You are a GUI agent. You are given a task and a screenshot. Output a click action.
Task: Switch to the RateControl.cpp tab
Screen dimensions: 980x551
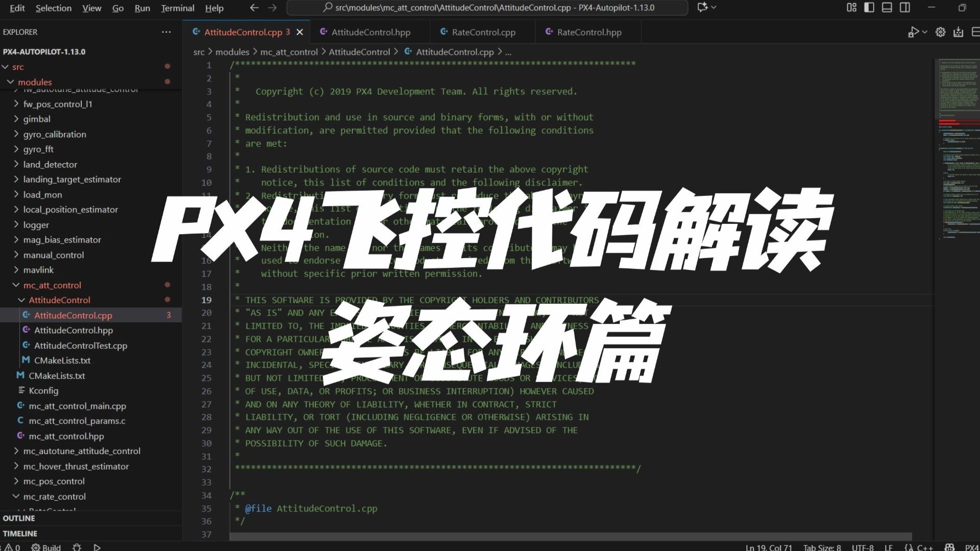(x=483, y=32)
